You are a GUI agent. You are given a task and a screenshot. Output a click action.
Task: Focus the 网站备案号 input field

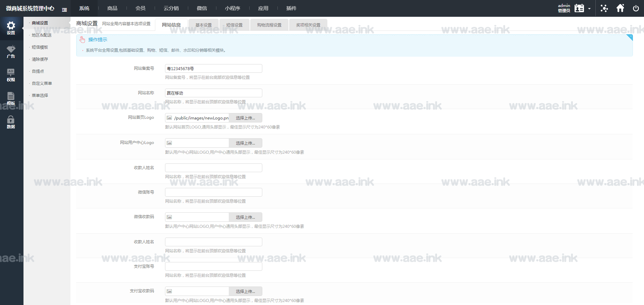(x=214, y=68)
